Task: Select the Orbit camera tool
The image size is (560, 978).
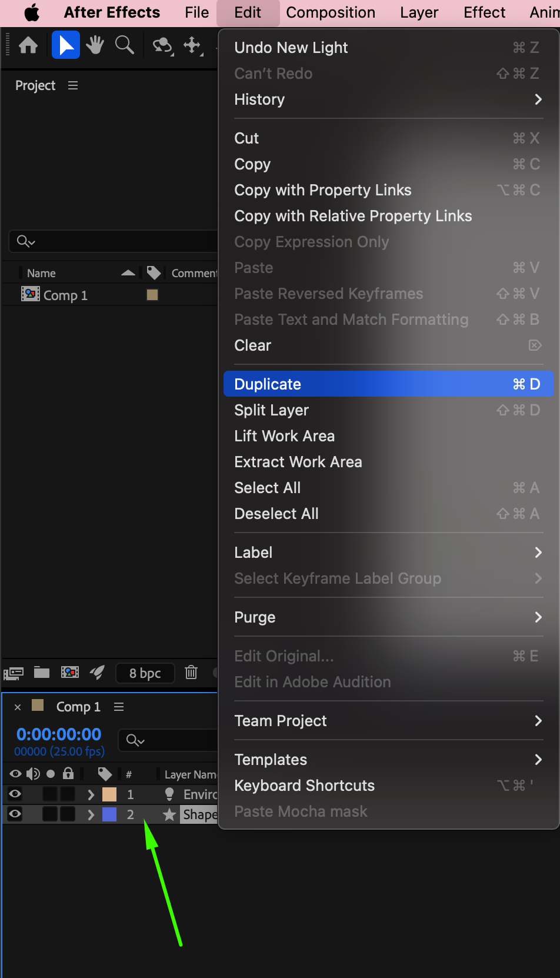Action: 162,45
